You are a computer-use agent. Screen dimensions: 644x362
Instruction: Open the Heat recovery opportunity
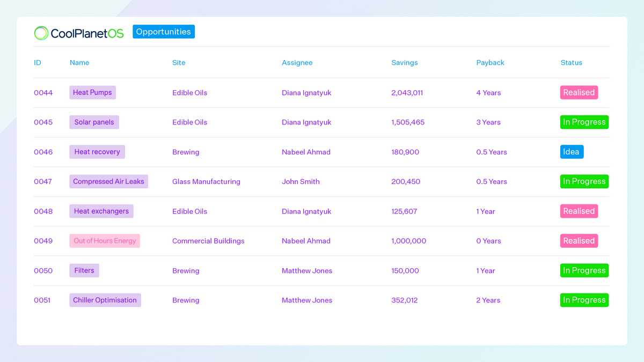[97, 152]
